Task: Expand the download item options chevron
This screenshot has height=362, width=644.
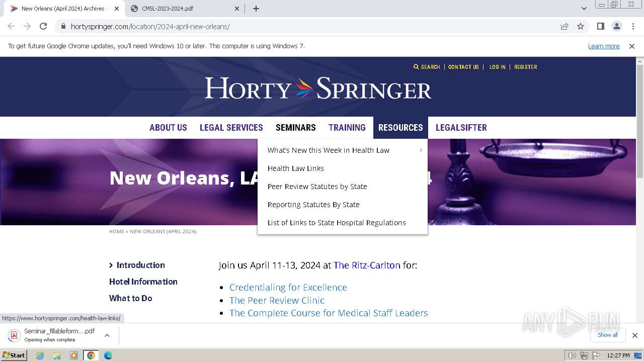Action: (107, 335)
